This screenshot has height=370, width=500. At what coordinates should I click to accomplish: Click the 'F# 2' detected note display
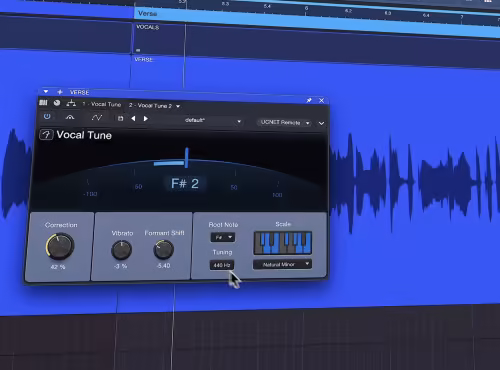(x=185, y=184)
